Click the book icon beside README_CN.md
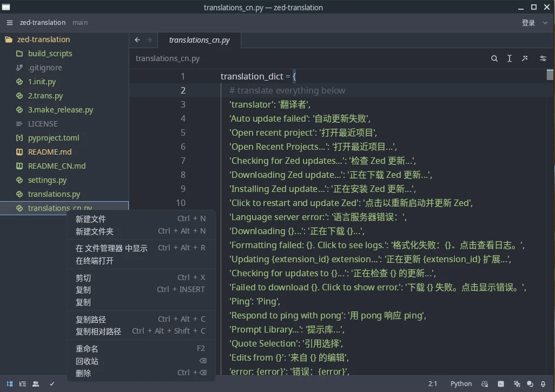 [x=19, y=166]
